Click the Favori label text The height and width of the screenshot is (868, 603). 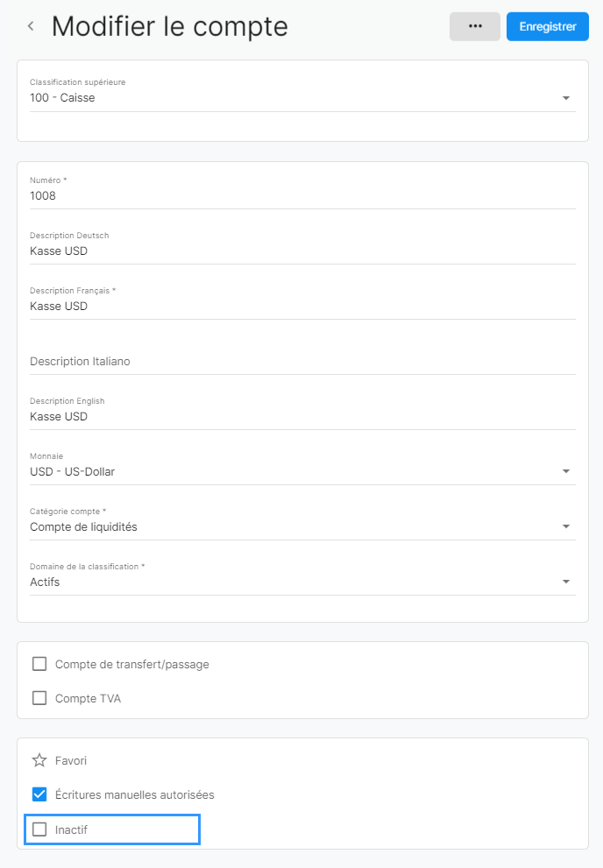coord(71,760)
